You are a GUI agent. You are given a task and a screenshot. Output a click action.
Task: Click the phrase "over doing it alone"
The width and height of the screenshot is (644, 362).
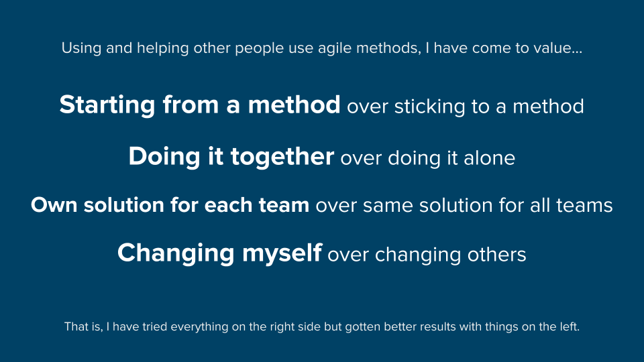(427, 158)
